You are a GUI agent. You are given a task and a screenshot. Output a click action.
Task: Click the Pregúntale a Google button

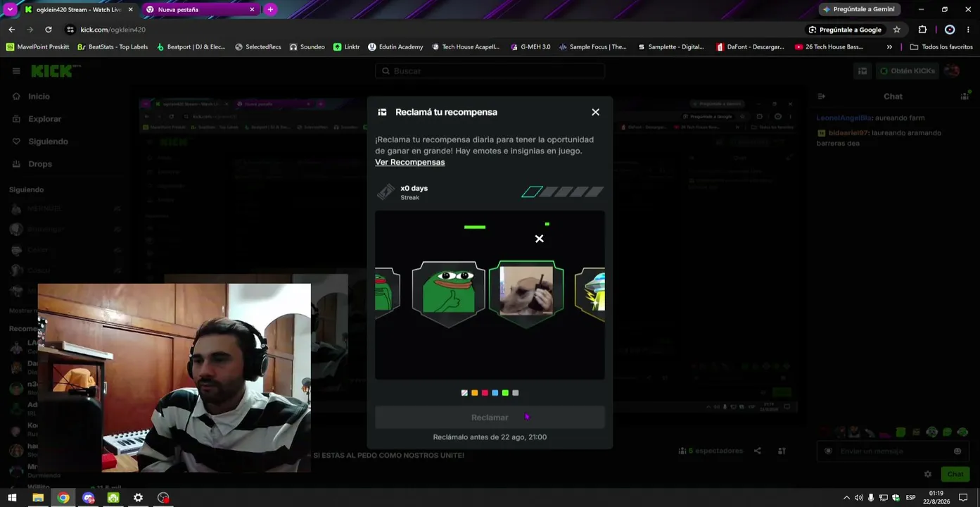point(845,30)
